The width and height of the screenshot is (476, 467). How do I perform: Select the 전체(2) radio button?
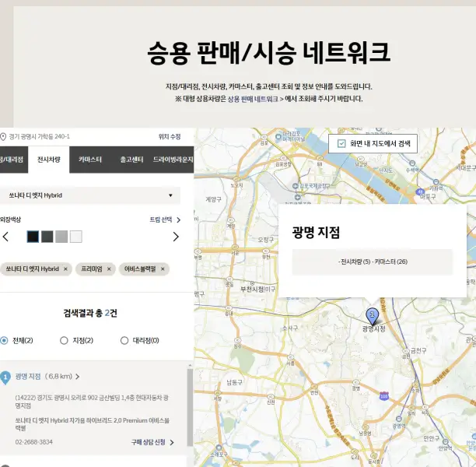[4, 341]
